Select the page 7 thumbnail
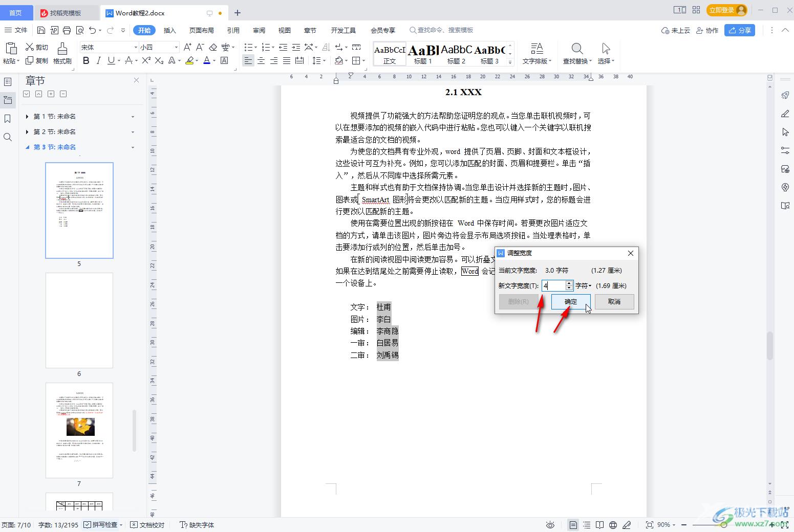Image resolution: width=794 pixels, height=532 pixels. click(x=79, y=430)
